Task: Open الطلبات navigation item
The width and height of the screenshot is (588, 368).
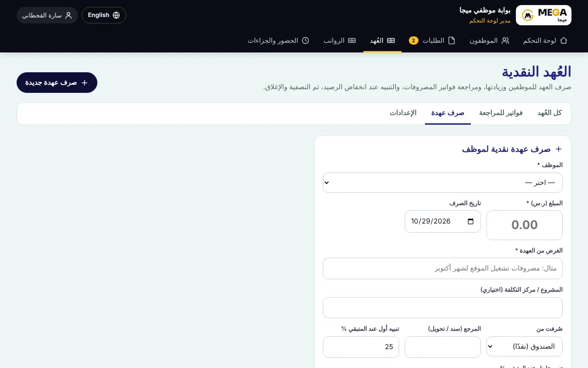Action: 432,40
